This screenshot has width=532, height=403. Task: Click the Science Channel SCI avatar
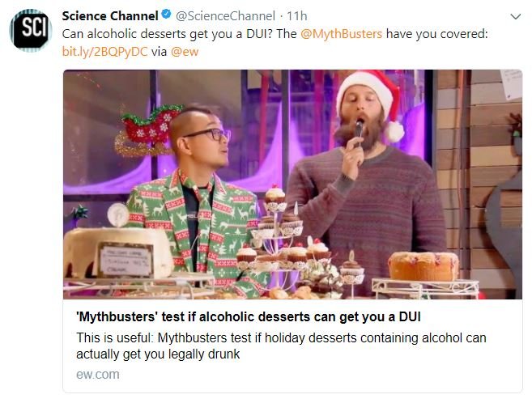click(30, 31)
